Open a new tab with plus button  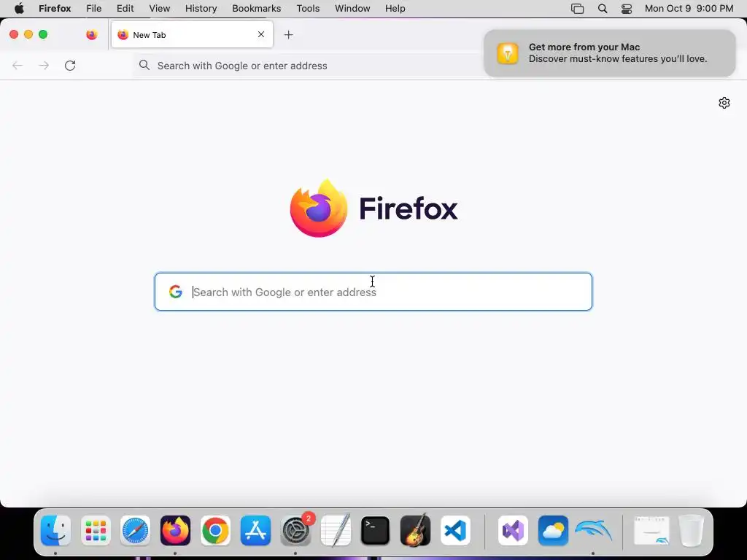pos(288,35)
